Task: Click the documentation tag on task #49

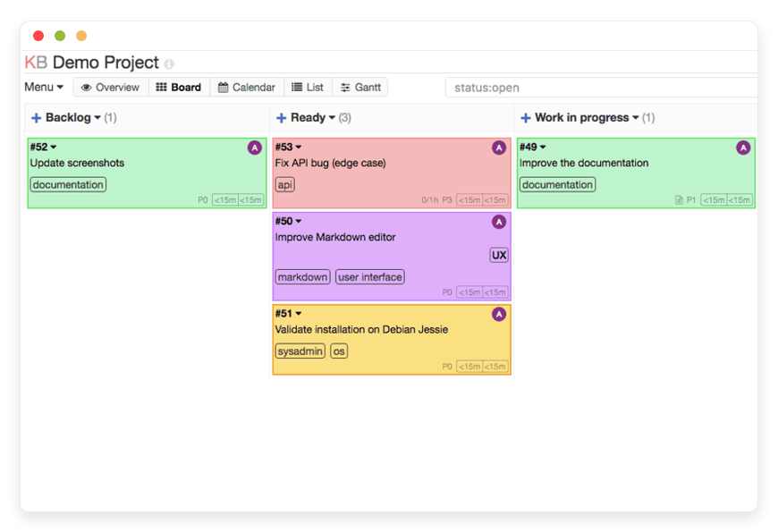Action: coord(558,184)
